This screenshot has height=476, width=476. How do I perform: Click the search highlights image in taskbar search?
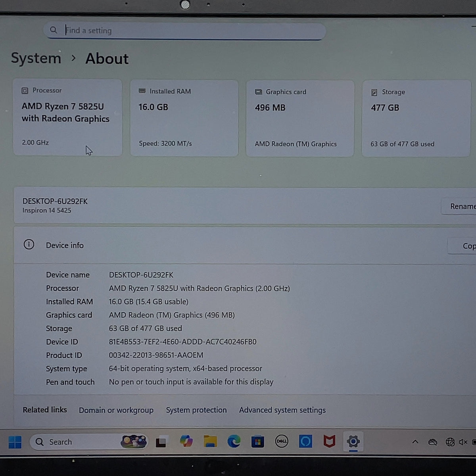[134, 441]
